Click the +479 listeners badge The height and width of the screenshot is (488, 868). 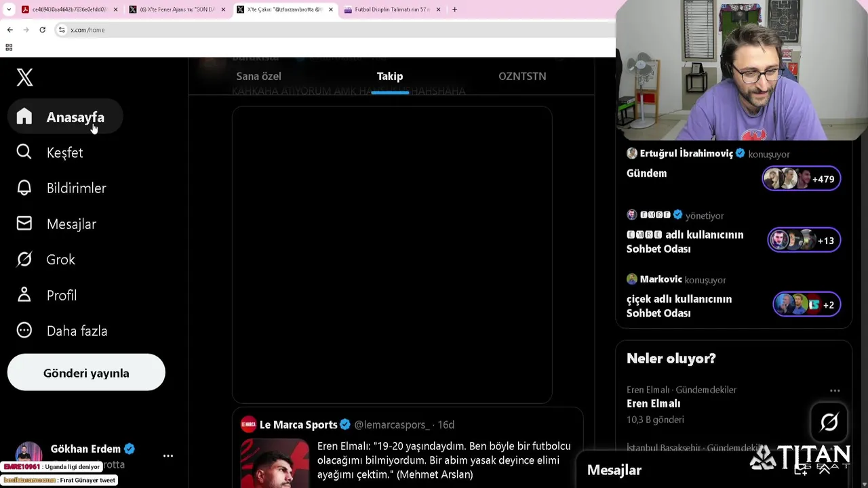[802, 179]
